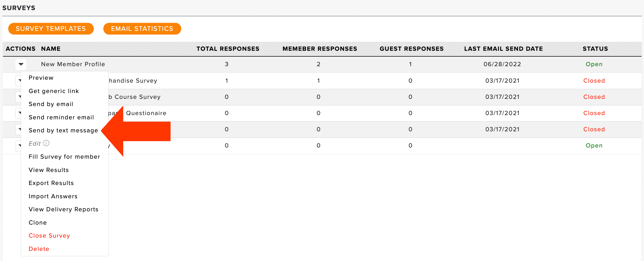Select Export Results
Screen dimensions: 644x261
[51, 183]
